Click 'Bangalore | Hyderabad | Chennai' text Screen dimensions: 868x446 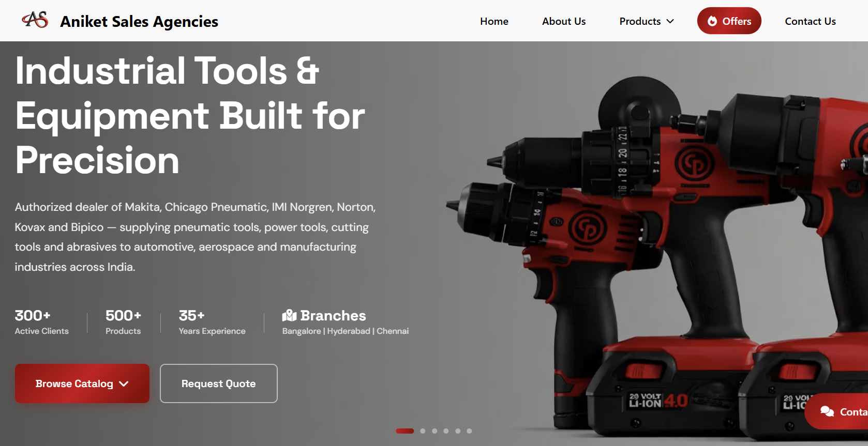coord(346,331)
